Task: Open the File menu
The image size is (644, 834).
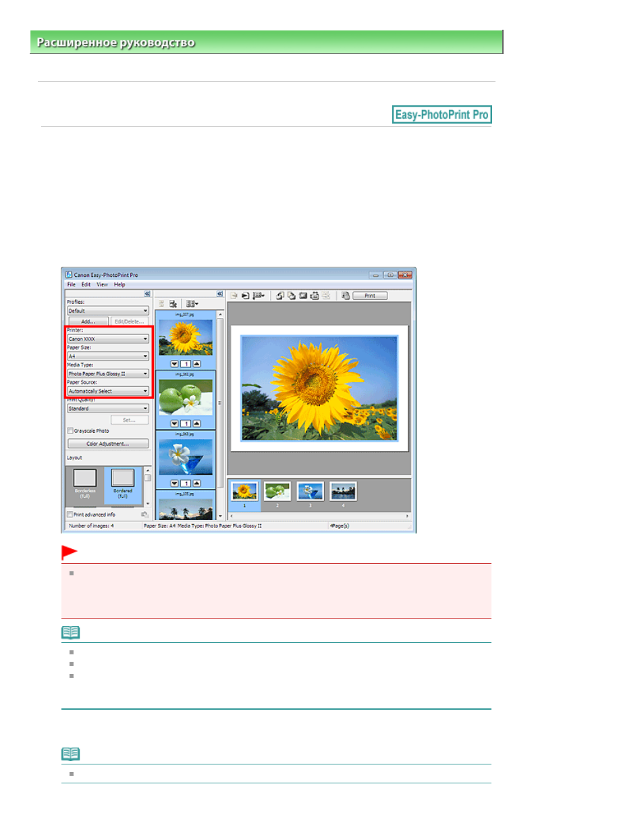Action: [x=71, y=284]
